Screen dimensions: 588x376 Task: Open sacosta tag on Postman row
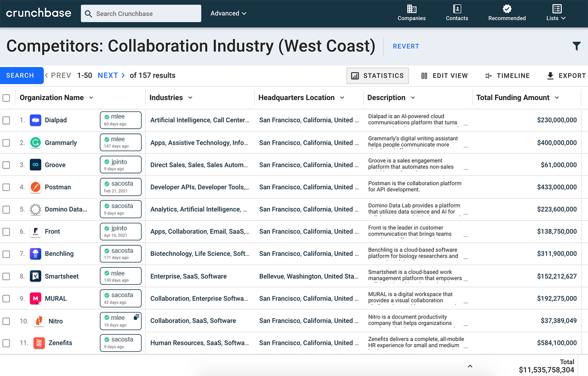[121, 187]
